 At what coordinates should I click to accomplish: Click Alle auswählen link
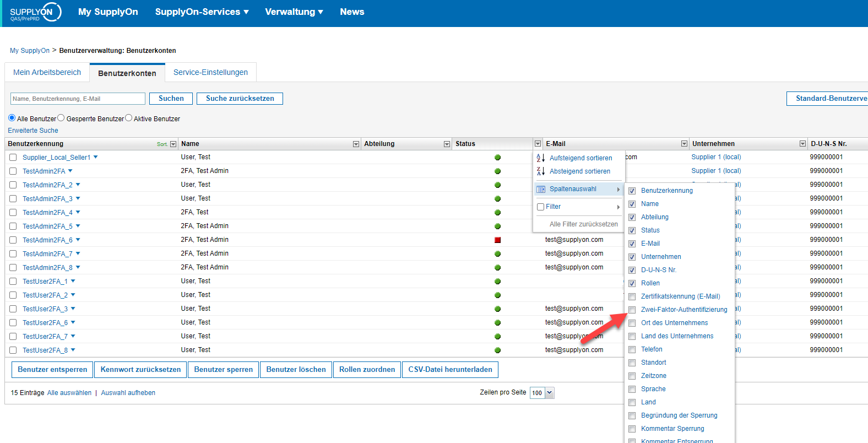click(x=69, y=393)
